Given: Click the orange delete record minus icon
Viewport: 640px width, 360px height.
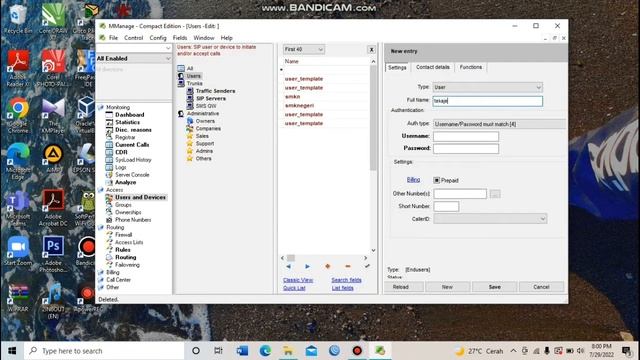Looking at the screenshot, I should tap(348, 267).
